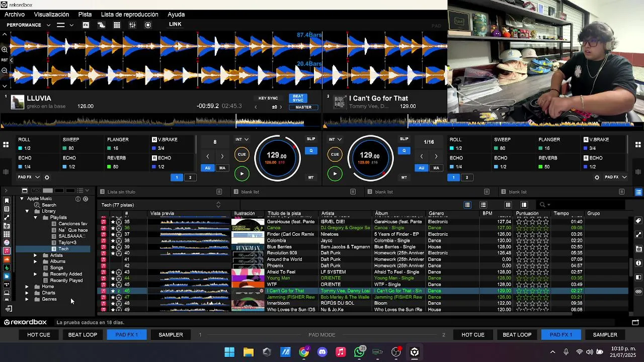The width and height of the screenshot is (644, 362).
Task: Toggle MT master tempo on deck 2
Action: coord(404,177)
